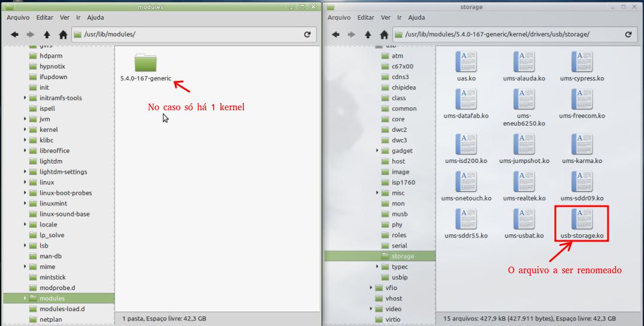Open Arquivo menu in modules window

click(18, 17)
